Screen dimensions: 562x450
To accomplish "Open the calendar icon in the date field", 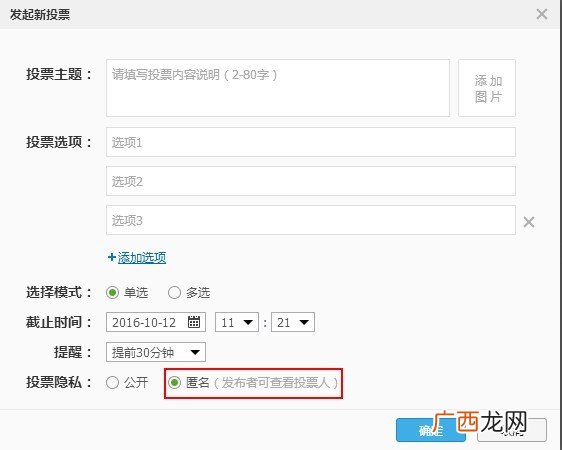I will [x=194, y=322].
